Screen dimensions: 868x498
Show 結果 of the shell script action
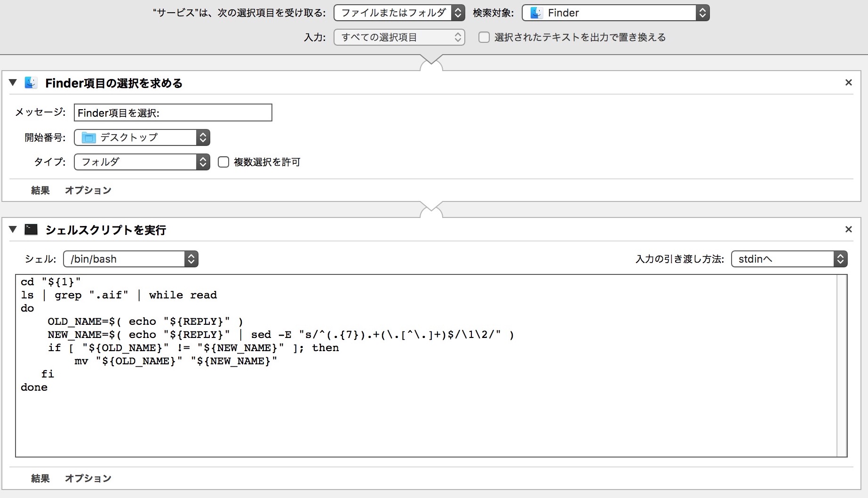click(x=40, y=478)
